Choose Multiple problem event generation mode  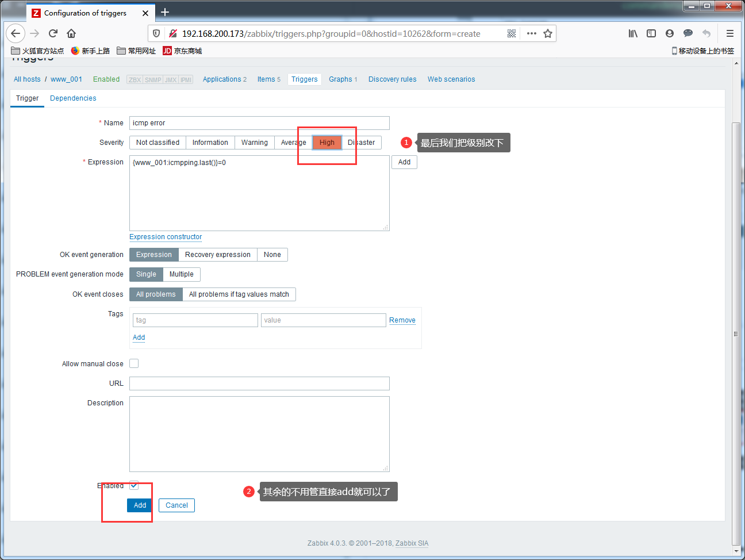click(182, 274)
